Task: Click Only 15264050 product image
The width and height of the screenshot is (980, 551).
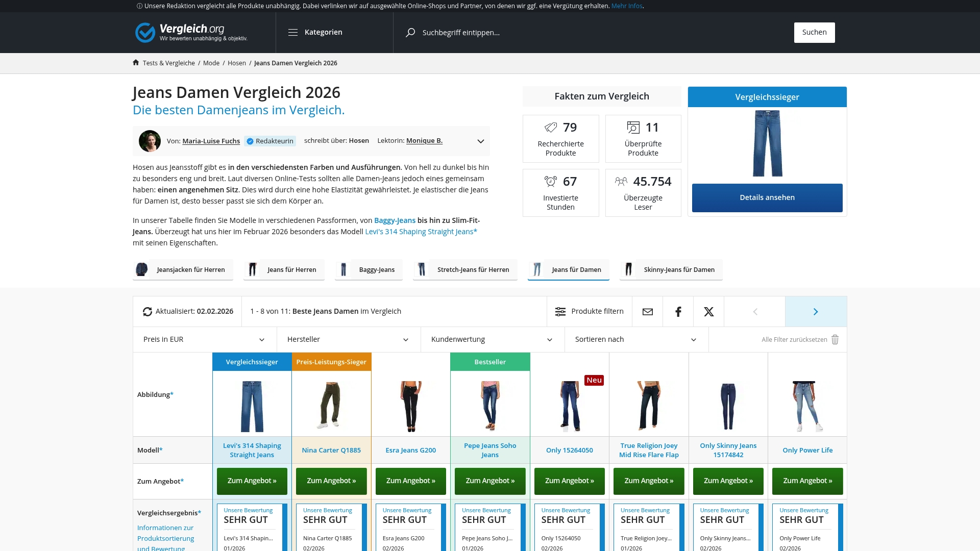Action: [x=570, y=406]
